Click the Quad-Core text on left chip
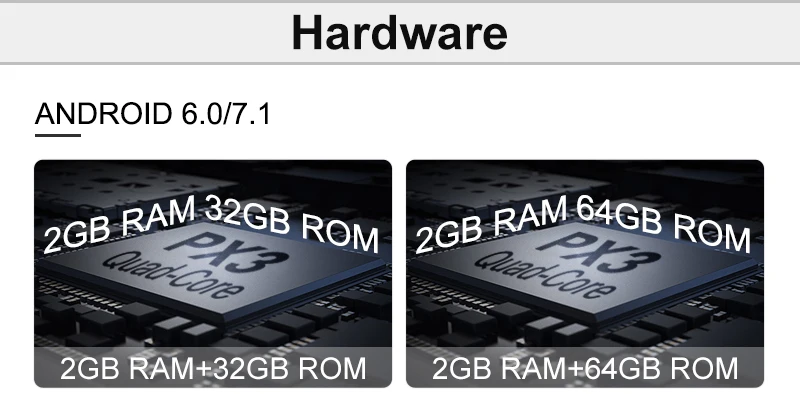The height and width of the screenshot is (408, 800). (172, 275)
